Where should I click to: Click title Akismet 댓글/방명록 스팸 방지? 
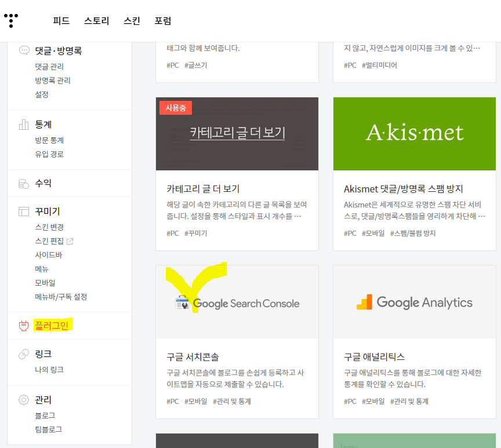pyautogui.click(x=403, y=189)
